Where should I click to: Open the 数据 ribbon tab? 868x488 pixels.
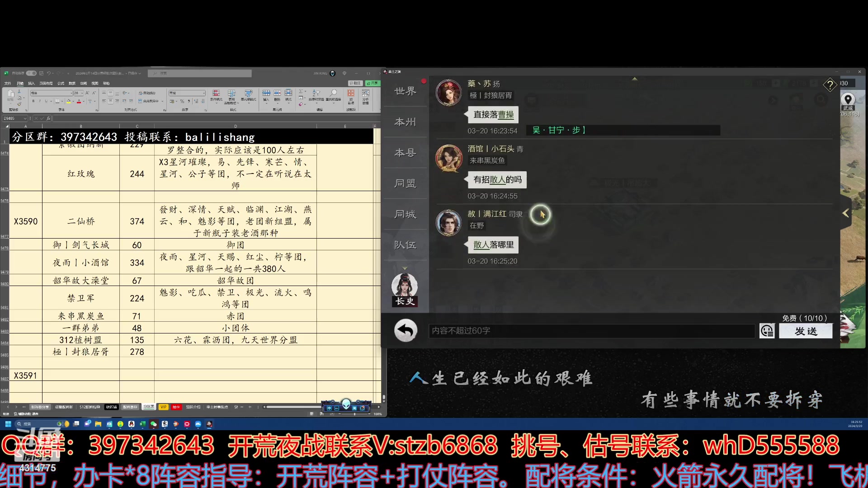coord(72,84)
